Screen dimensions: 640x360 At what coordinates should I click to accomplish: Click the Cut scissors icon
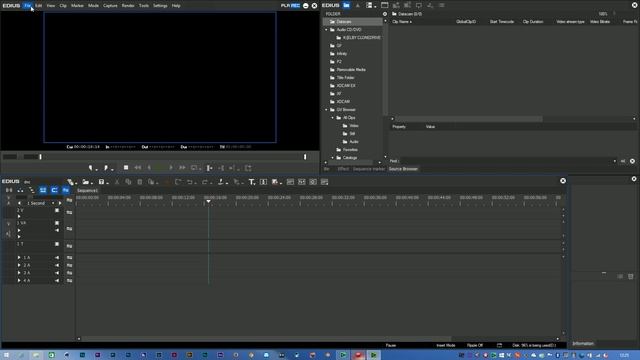coord(117,182)
